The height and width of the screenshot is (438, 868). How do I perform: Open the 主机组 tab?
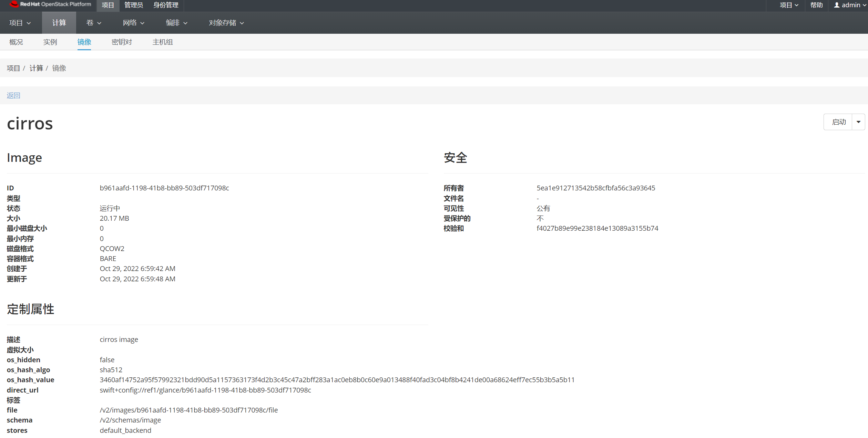pos(163,42)
